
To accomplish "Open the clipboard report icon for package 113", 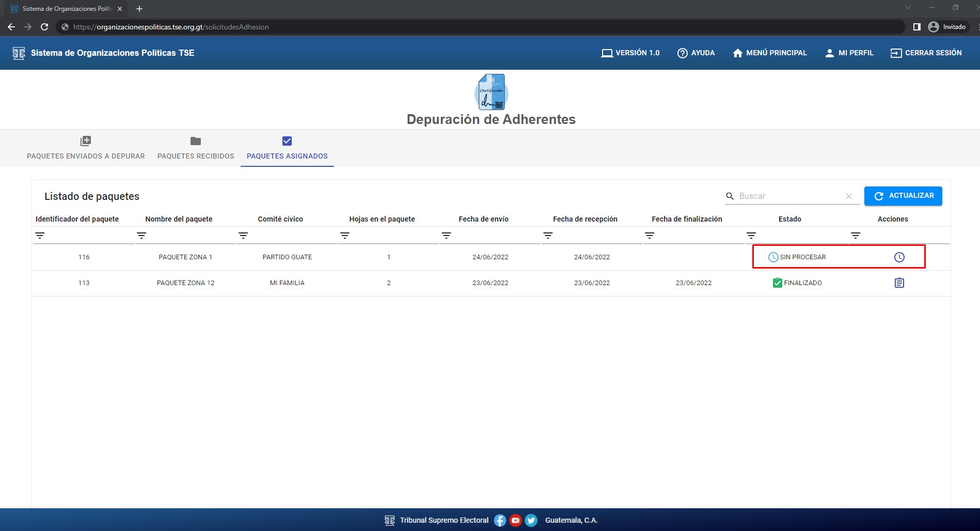I will coord(899,283).
